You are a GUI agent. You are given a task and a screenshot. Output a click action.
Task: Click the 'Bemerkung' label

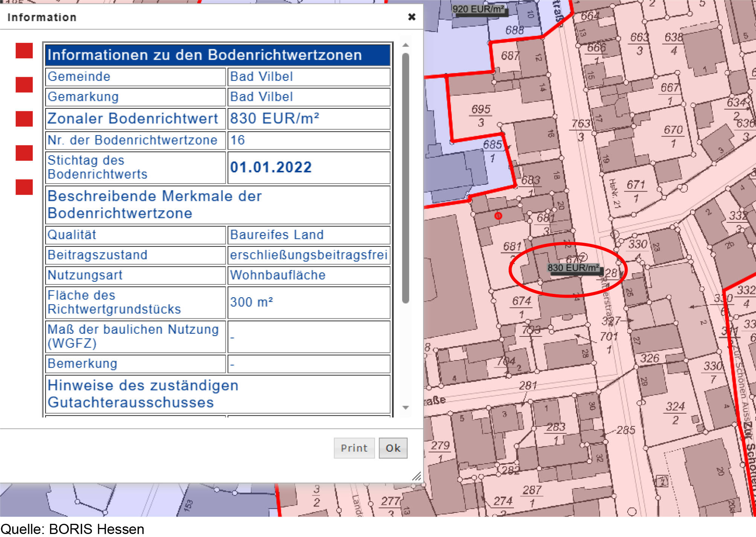coord(82,363)
